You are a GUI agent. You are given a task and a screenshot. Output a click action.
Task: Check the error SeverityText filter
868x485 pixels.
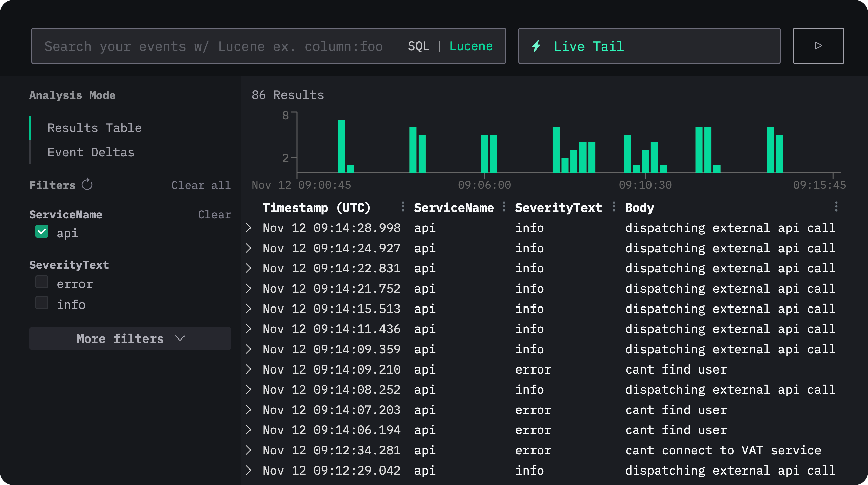tap(42, 282)
